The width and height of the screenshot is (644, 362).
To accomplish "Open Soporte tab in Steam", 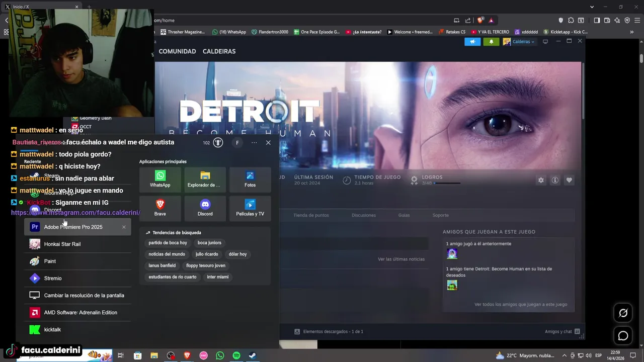I will (x=440, y=215).
